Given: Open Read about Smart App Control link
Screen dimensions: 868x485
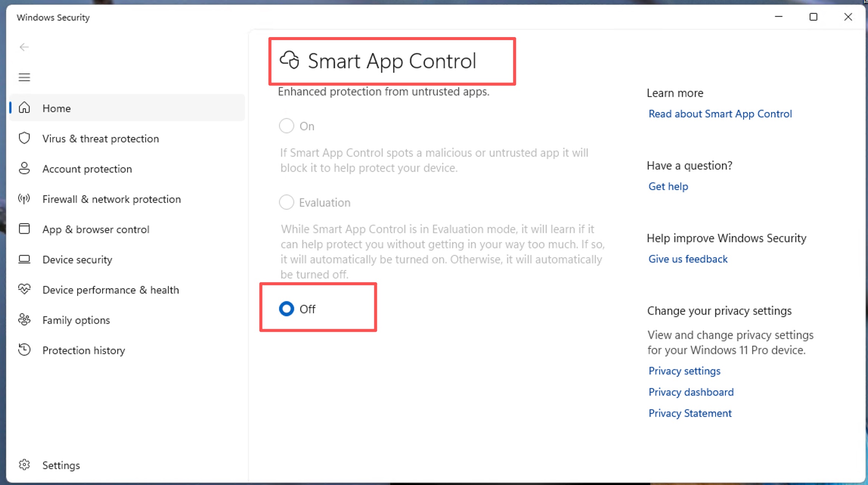Looking at the screenshot, I should pyautogui.click(x=720, y=114).
